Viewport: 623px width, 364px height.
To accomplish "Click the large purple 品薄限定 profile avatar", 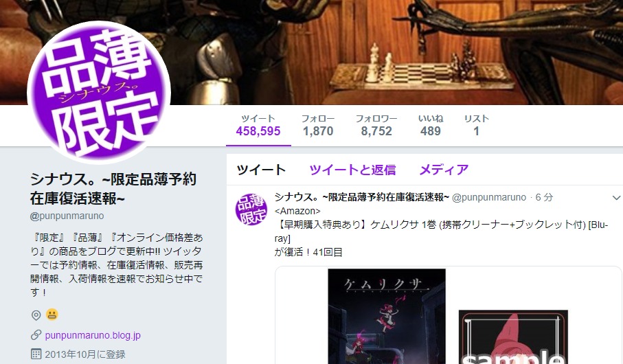I will click(x=99, y=92).
